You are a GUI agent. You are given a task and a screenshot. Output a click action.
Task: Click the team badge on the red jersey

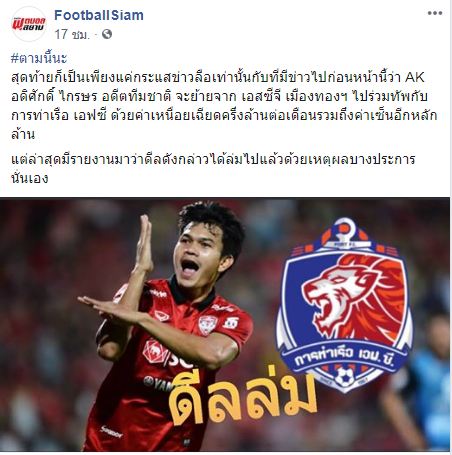point(208,324)
